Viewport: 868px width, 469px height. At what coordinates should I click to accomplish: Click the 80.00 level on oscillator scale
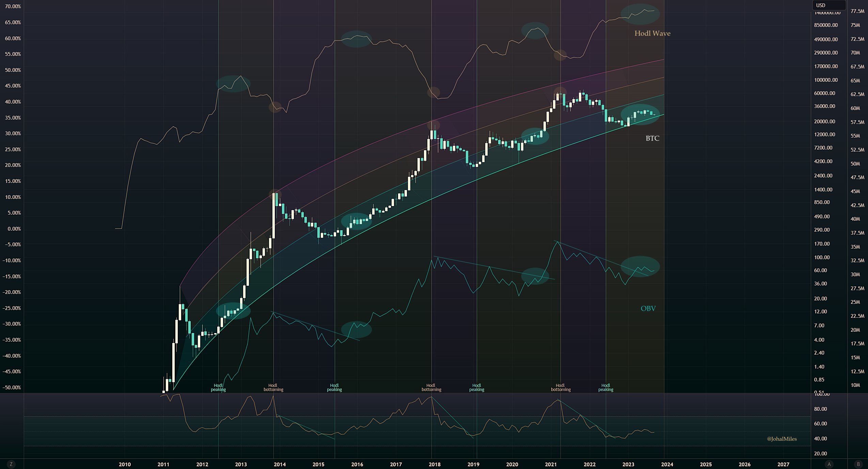(x=820, y=409)
